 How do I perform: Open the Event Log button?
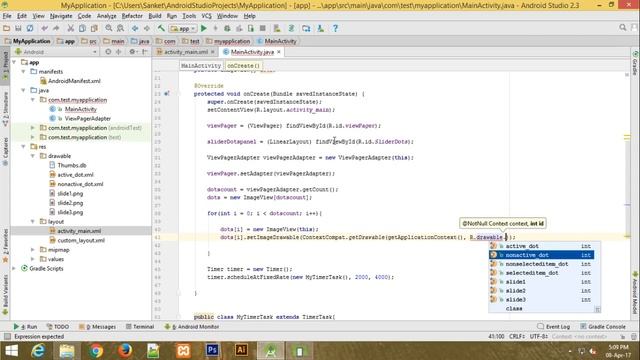pyautogui.click(x=553, y=327)
